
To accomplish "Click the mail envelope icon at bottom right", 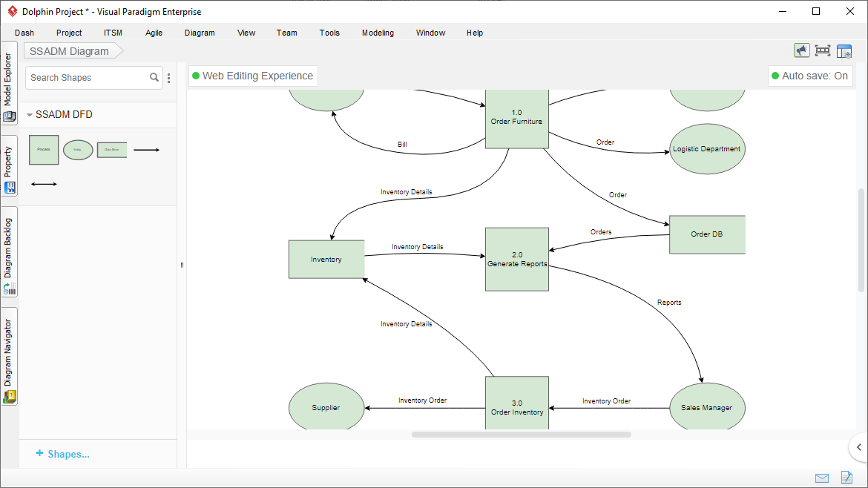I will pos(821,478).
